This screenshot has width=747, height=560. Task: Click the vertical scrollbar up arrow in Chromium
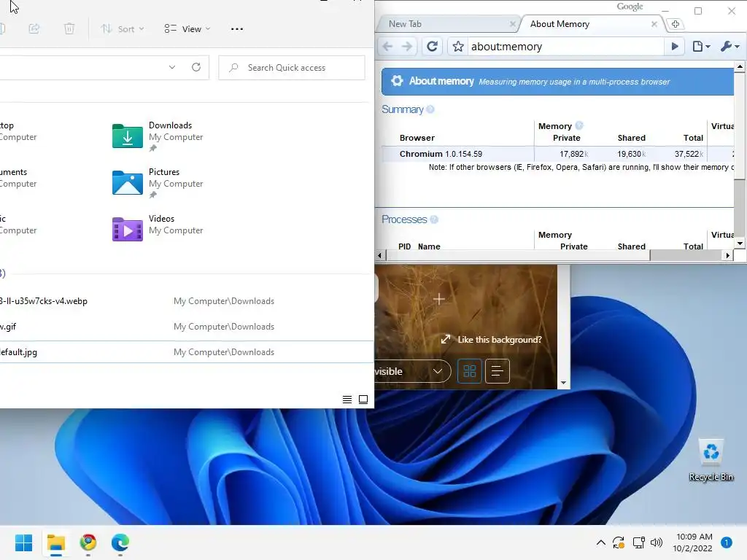(x=740, y=66)
